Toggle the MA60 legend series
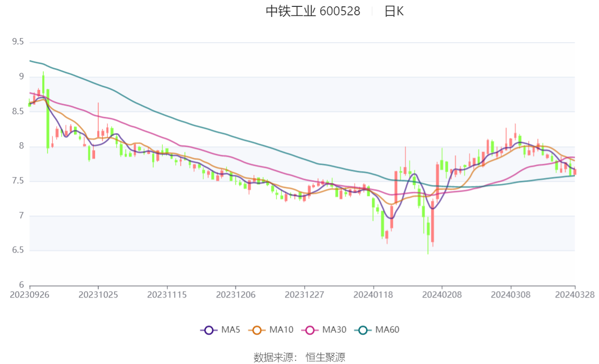This screenshot has width=599, height=364. pos(377,330)
